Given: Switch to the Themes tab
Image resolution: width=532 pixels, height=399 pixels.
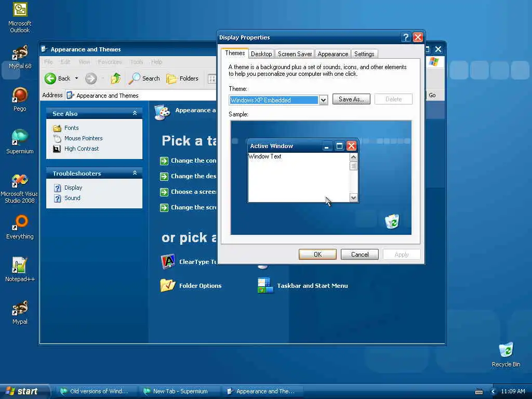Looking at the screenshot, I should click(235, 54).
